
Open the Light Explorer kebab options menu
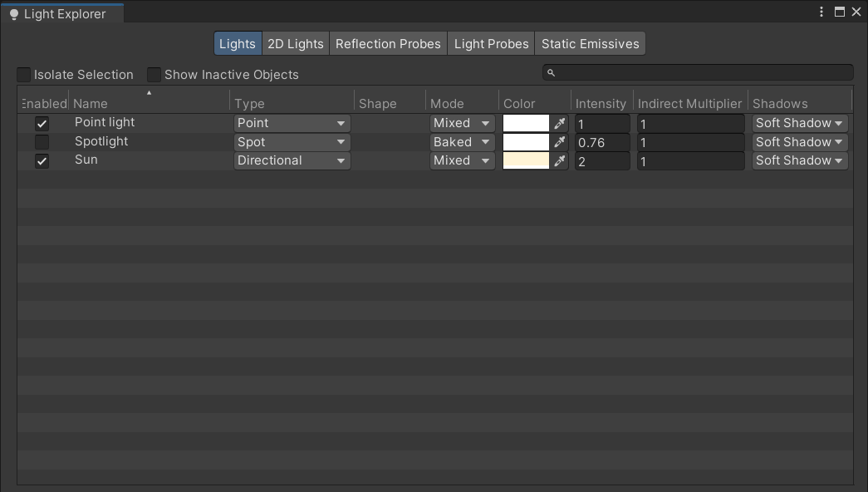822,12
